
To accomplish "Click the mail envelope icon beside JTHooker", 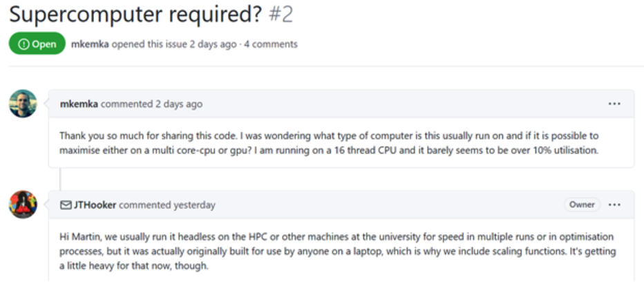I will click(x=66, y=205).
